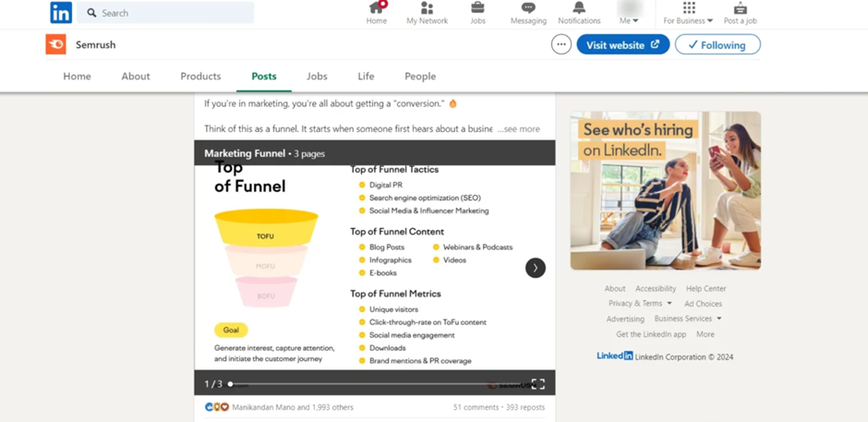868x422 pixels.
Task: Click Post a job icon
Action: point(741,13)
